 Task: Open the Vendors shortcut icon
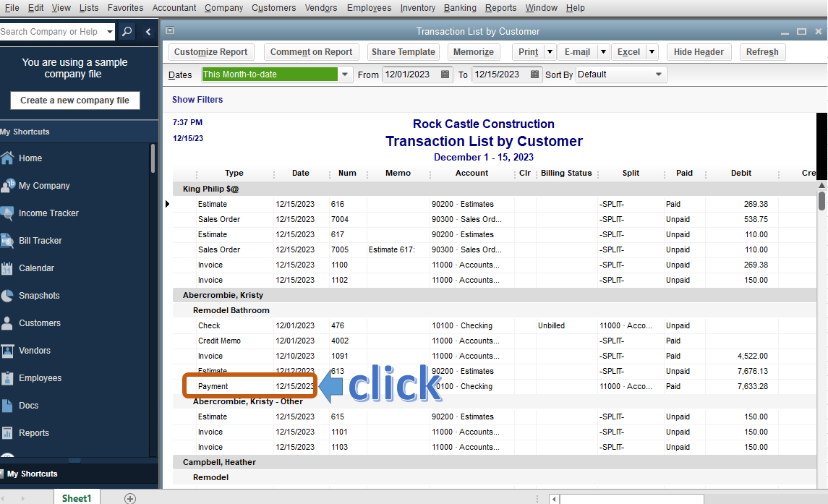click(7, 350)
